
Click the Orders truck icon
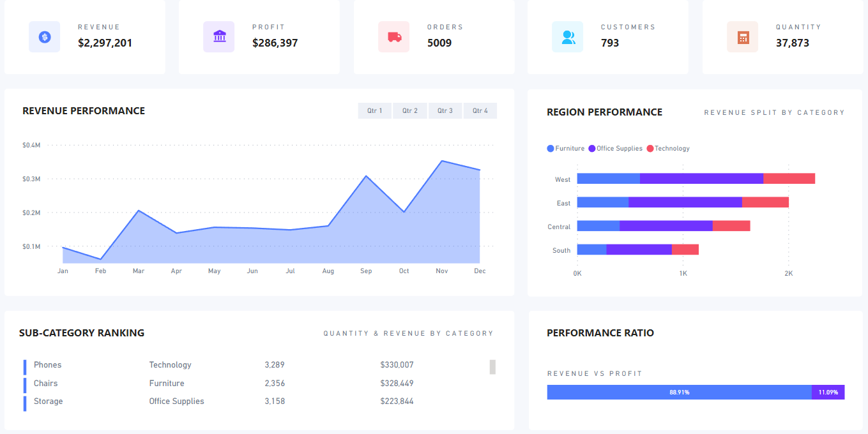tap(393, 36)
